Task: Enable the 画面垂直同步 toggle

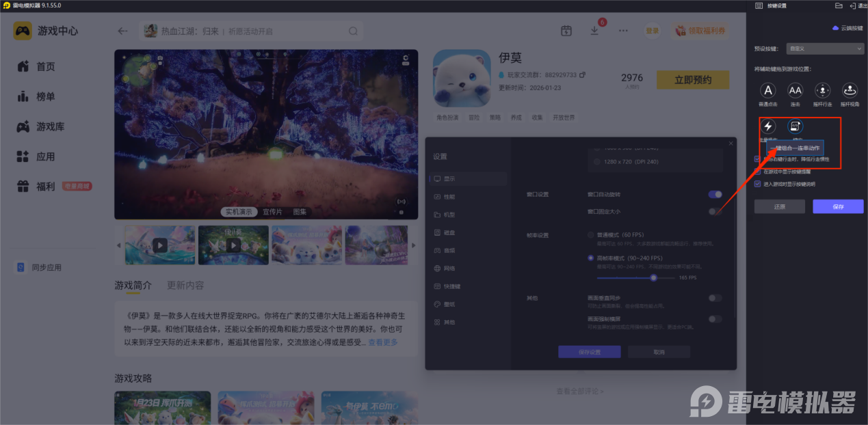Action: [715, 298]
